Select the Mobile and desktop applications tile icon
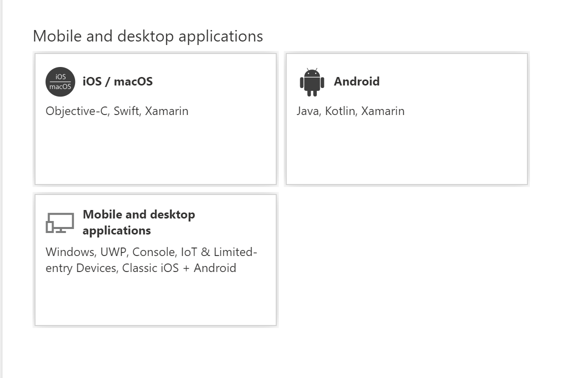 click(59, 222)
